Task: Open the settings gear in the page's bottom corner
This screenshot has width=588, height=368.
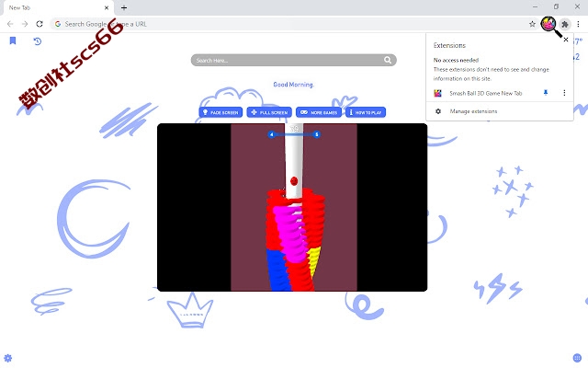Action: (8, 358)
